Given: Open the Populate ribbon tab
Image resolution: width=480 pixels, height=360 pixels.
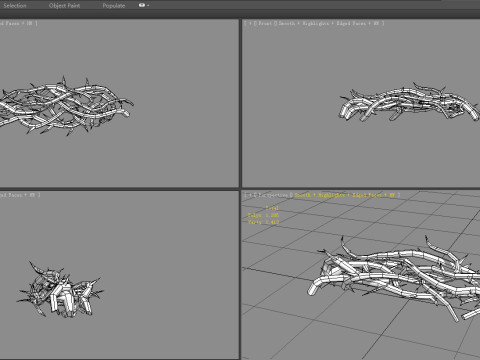Looking at the screenshot, I should click(x=114, y=6).
